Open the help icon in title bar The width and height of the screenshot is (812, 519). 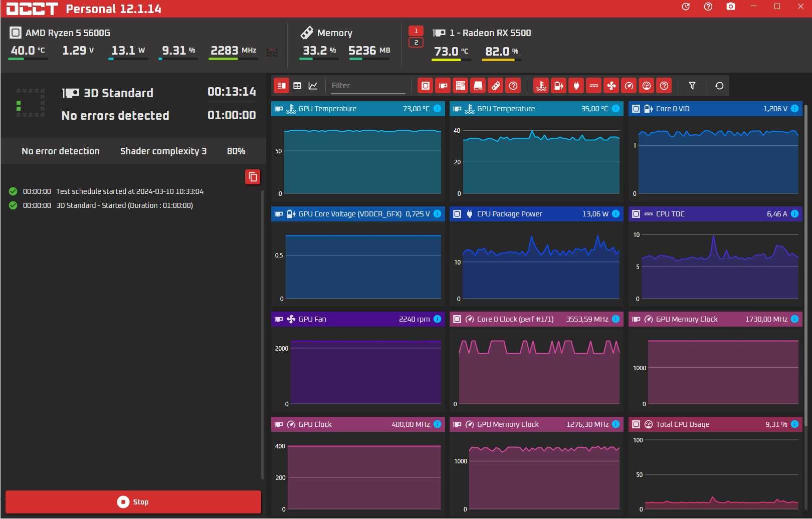coord(708,7)
